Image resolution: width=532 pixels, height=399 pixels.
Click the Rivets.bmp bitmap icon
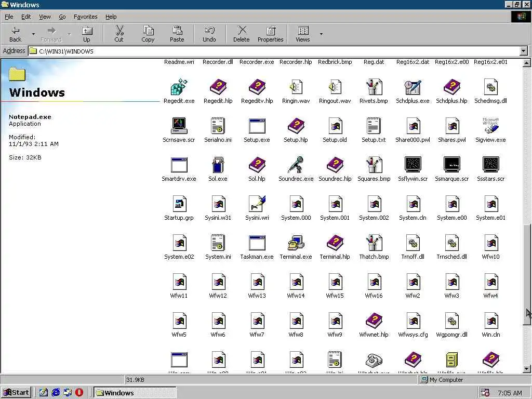click(x=374, y=87)
